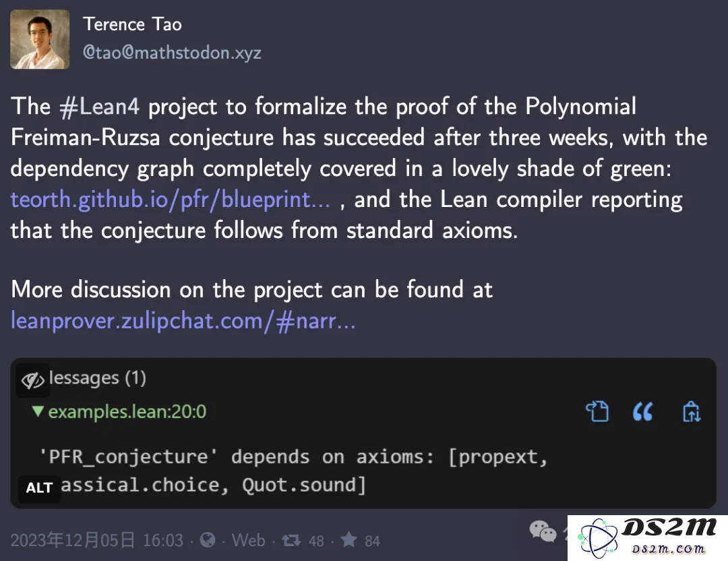Collapse the examples.lean:20:0 message triangle
Image resolution: width=728 pixels, height=561 pixels.
click(x=38, y=411)
